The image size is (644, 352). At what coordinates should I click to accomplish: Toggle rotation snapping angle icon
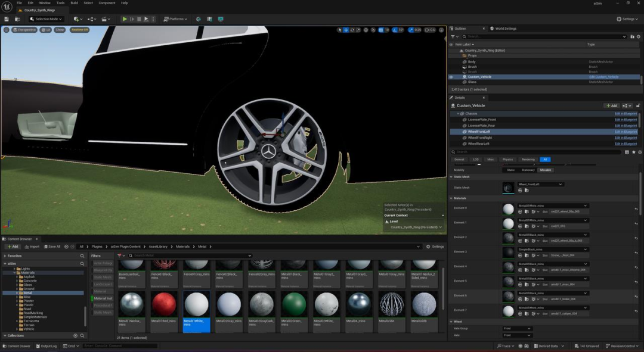tap(395, 30)
